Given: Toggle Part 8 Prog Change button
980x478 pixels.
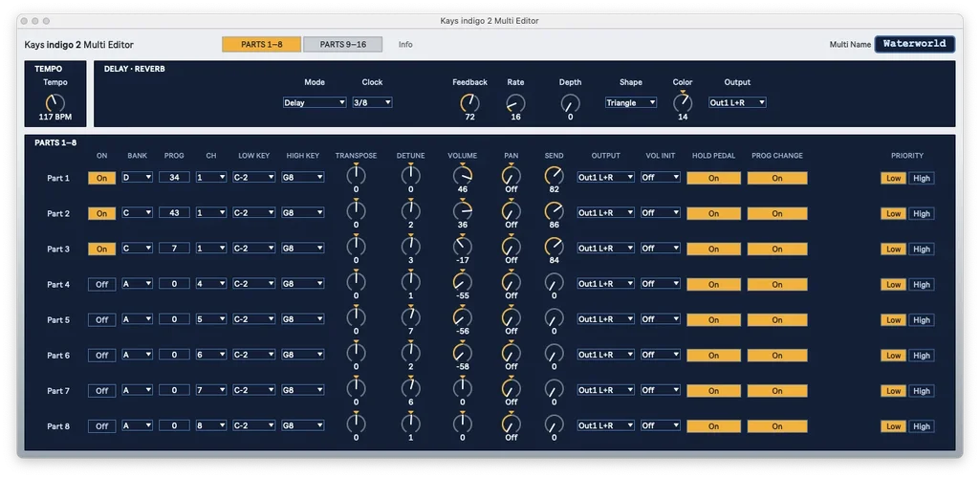Looking at the screenshot, I should 777,426.
